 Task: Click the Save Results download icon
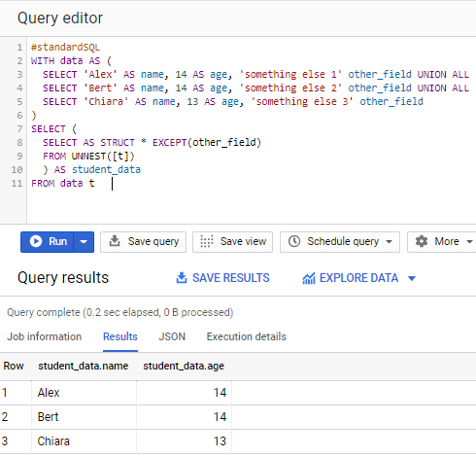click(x=182, y=278)
